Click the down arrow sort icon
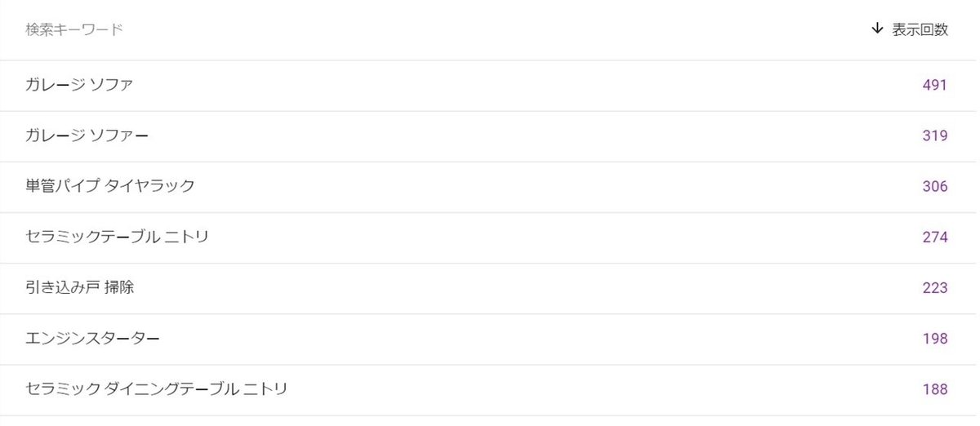 [x=878, y=29]
